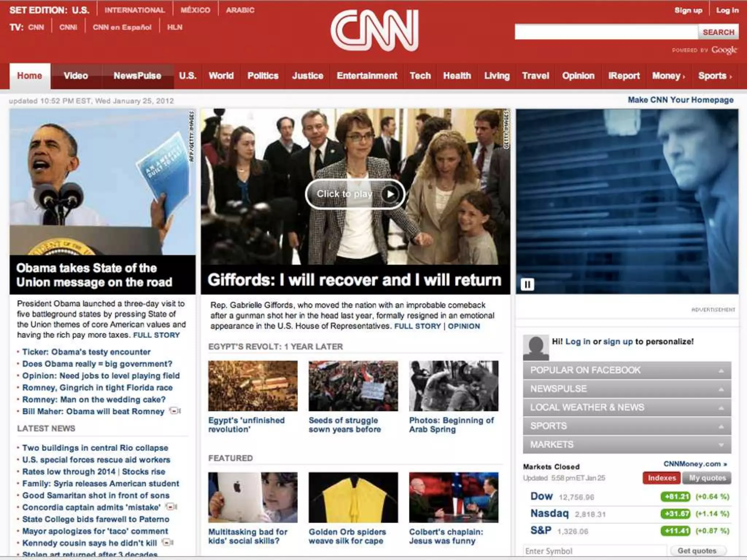Viewport: 747px width, 560px height.
Task: Click the Search button
Action: click(718, 32)
